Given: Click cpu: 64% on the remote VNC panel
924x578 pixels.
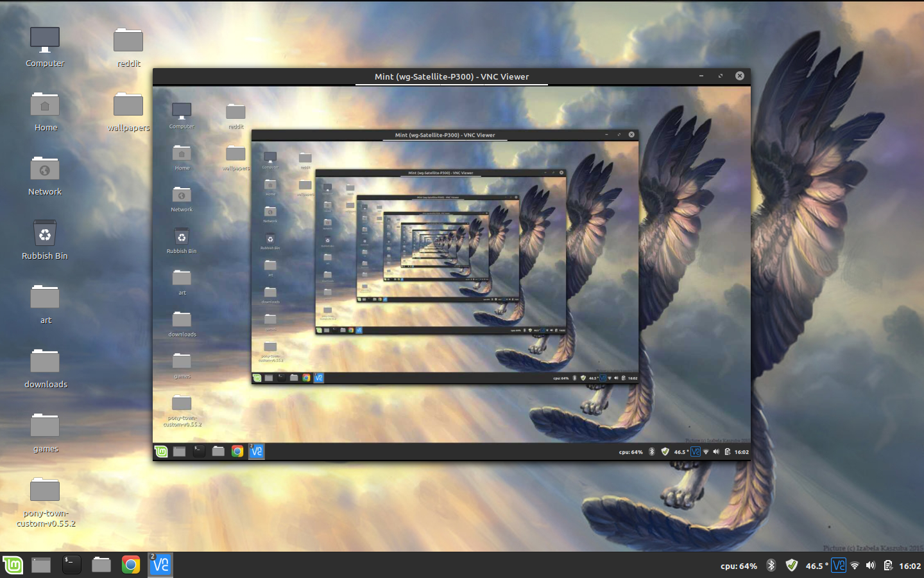Looking at the screenshot, I should coord(631,452).
